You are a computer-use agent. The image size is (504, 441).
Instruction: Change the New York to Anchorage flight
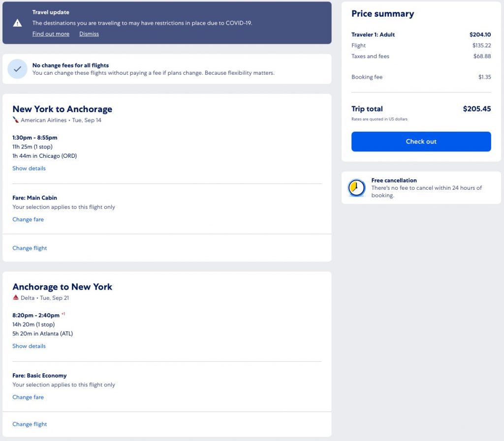point(30,248)
